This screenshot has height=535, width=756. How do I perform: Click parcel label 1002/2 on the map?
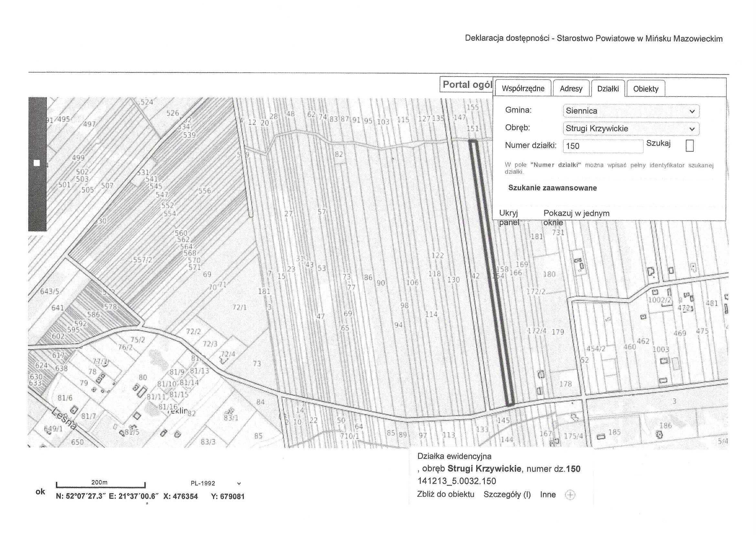coord(660,300)
